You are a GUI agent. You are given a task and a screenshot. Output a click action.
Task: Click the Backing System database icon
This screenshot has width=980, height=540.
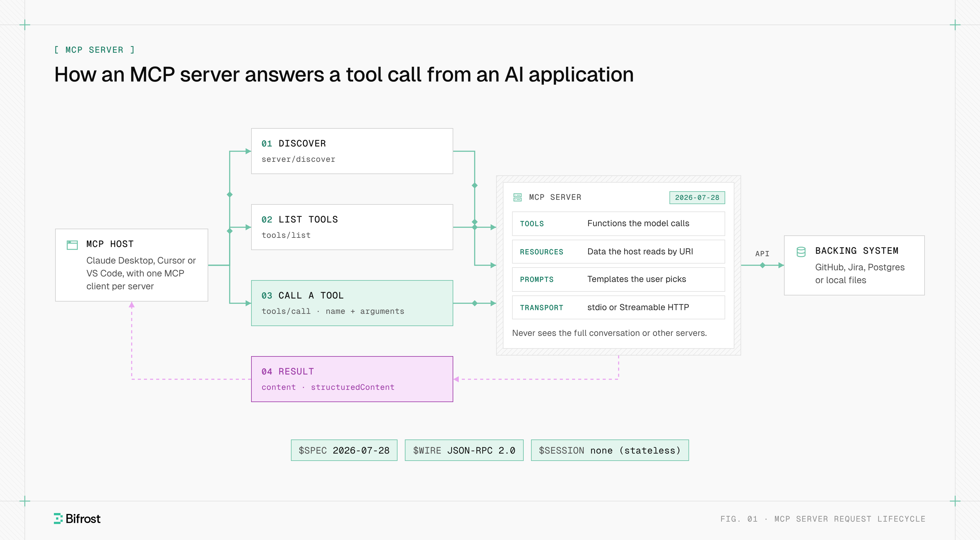coord(801,252)
